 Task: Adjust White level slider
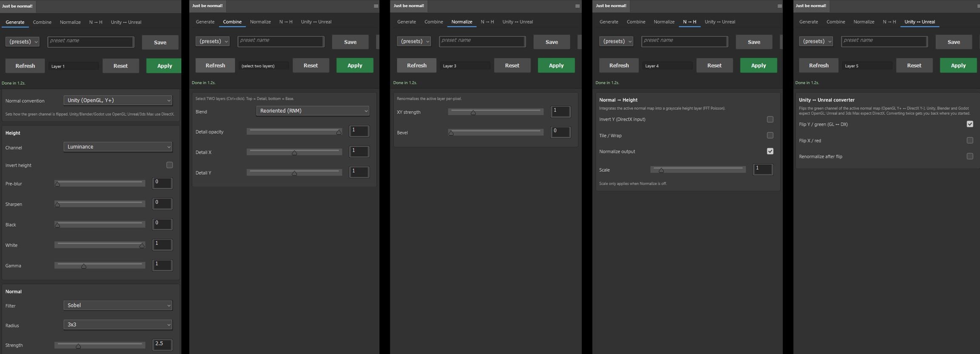[x=100, y=245]
